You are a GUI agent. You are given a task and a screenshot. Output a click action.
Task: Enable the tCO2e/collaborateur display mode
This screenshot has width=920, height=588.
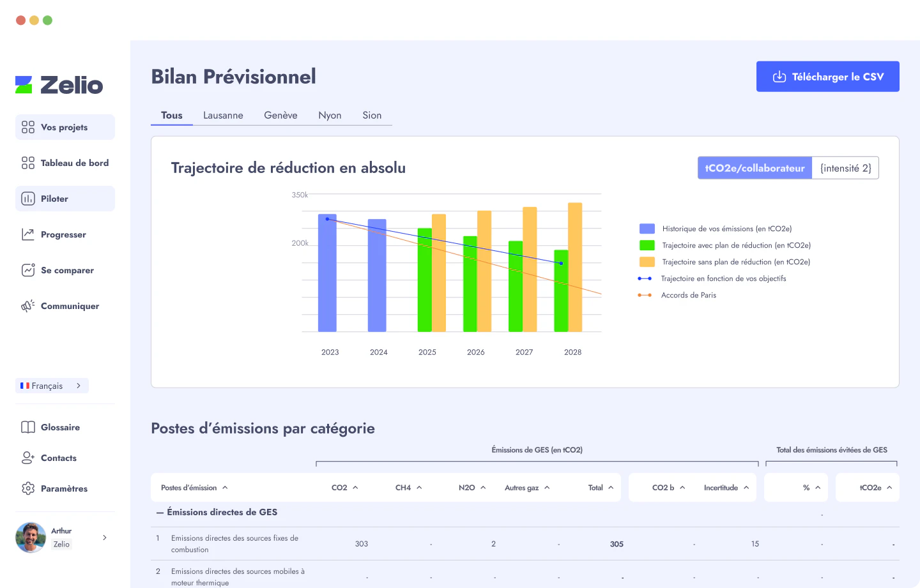[x=755, y=168]
